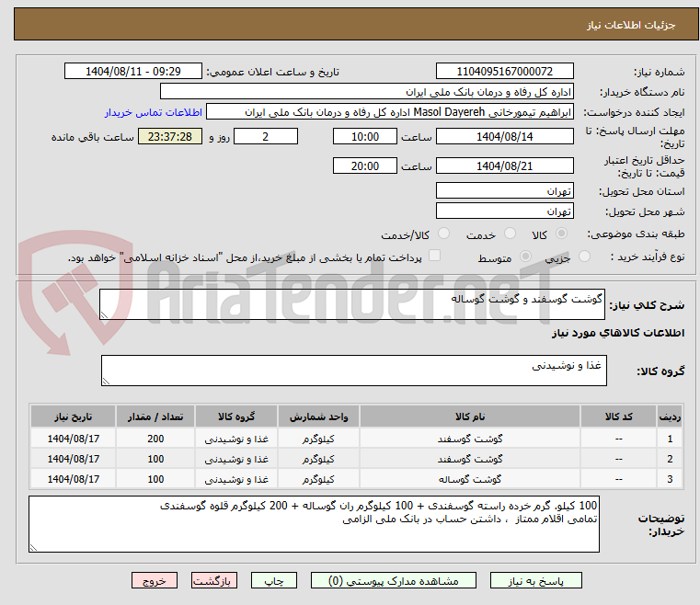Click the تاریخ نیاز column header
The width and height of the screenshot is (700, 605).
(x=74, y=417)
